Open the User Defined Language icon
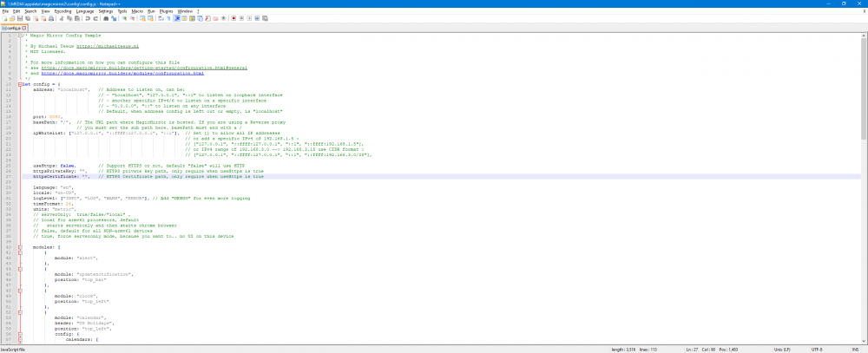This screenshot has height=353, width=868. (x=184, y=18)
